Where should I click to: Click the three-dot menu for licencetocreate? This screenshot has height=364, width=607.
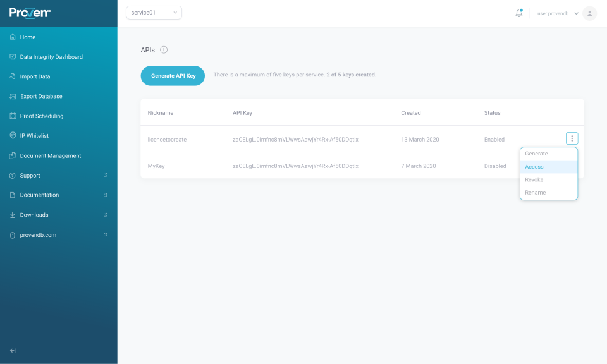572,138
